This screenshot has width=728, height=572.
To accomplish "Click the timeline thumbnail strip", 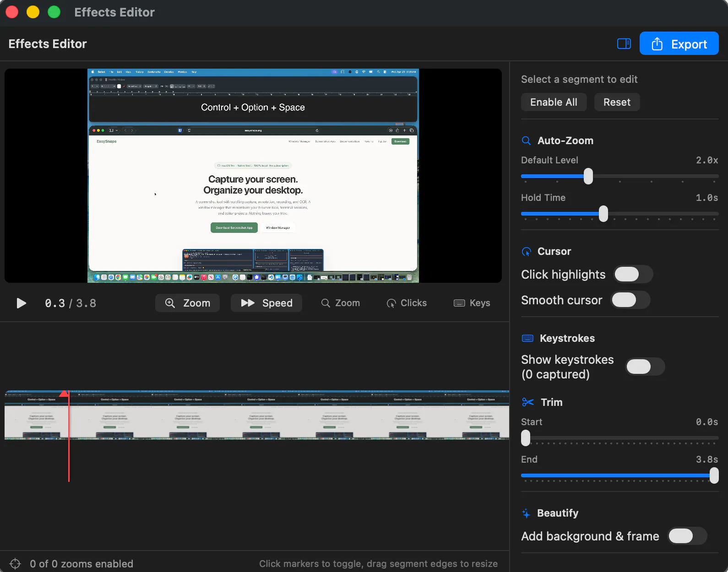I will click(x=257, y=415).
